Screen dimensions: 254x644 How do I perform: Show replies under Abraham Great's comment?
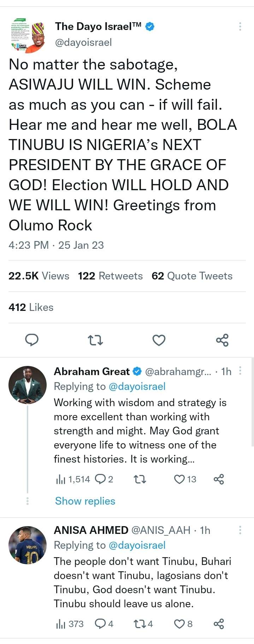tap(85, 501)
